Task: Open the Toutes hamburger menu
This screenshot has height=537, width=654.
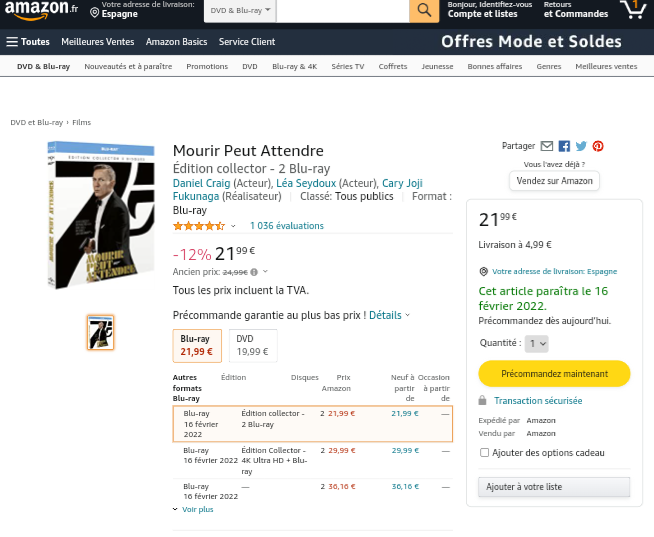Action: pyautogui.click(x=28, y=42)
